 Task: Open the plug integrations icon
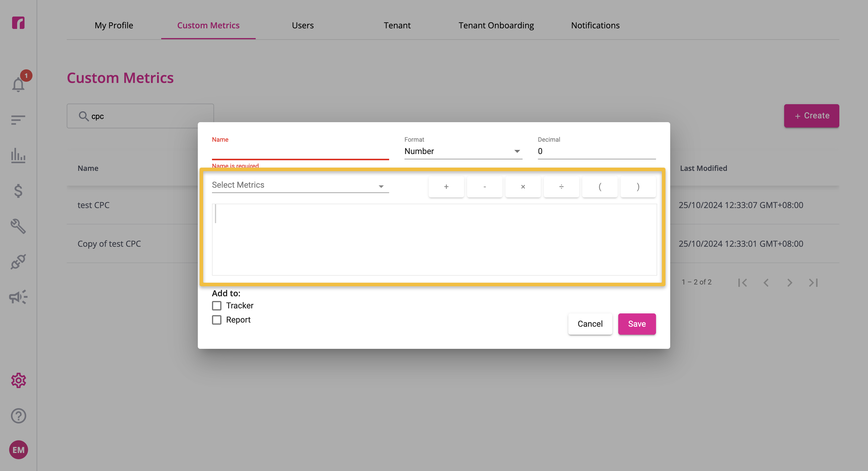tap(18, 261)
